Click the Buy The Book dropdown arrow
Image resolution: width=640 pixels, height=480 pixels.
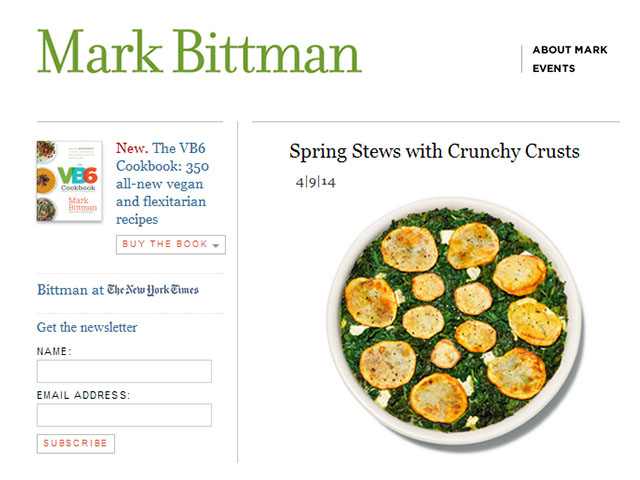pyautogui.click(x=216, y=245)
